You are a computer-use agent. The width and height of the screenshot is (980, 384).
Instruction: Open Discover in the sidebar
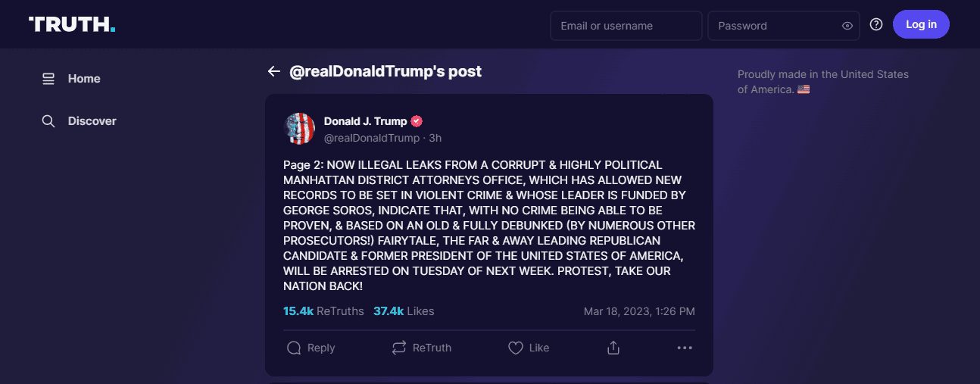pyautogui.click(x=92, y=121)
